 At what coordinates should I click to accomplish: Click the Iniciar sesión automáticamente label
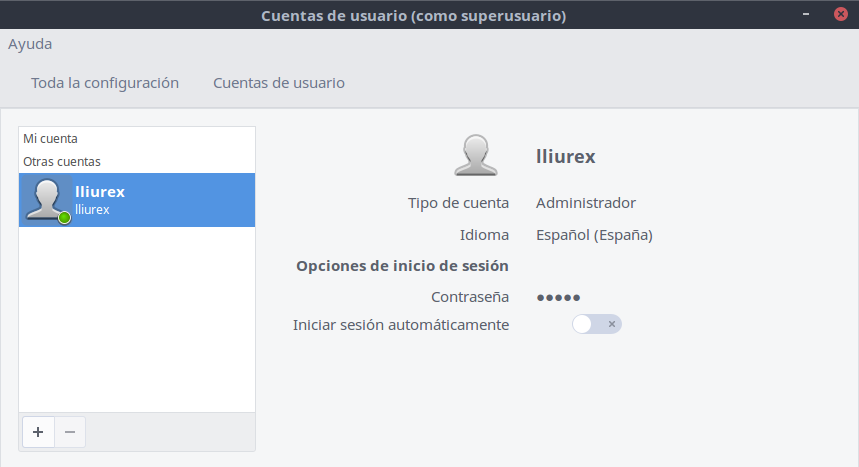[x=401, y=325]
